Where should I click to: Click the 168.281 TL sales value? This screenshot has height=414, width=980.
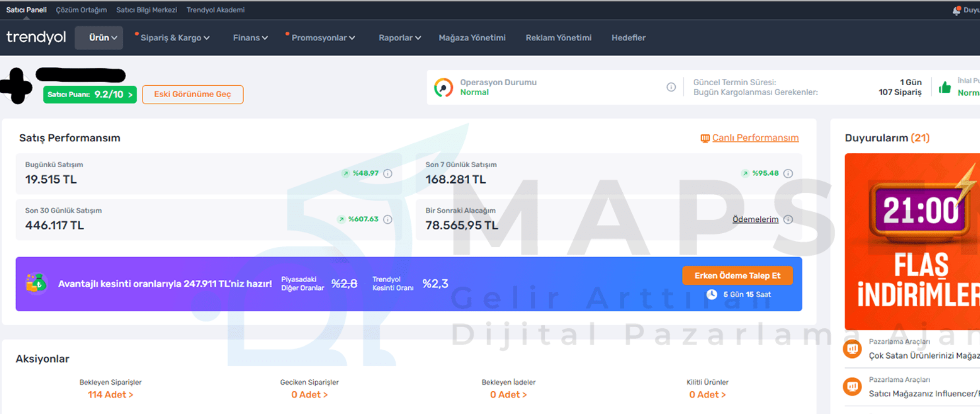(455, 180)
